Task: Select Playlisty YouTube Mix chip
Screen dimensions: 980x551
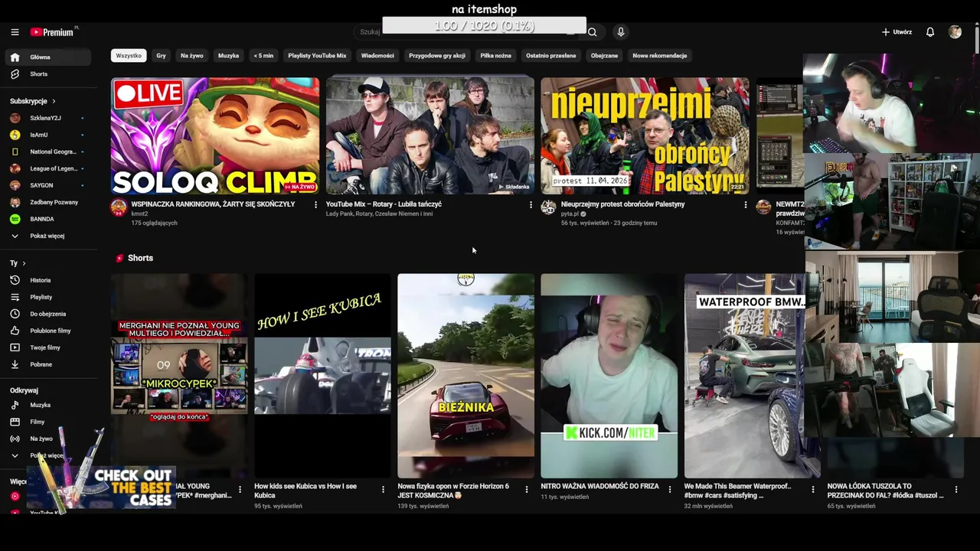Action: 317,56
